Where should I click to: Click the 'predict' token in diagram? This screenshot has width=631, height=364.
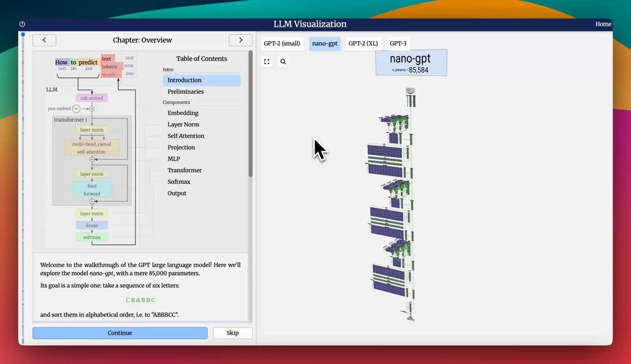pos(88,63)
